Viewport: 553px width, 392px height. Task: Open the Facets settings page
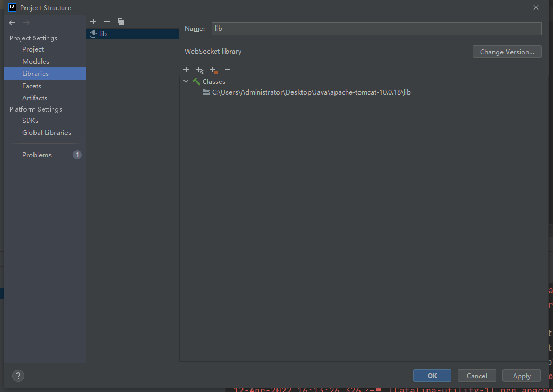32,86
